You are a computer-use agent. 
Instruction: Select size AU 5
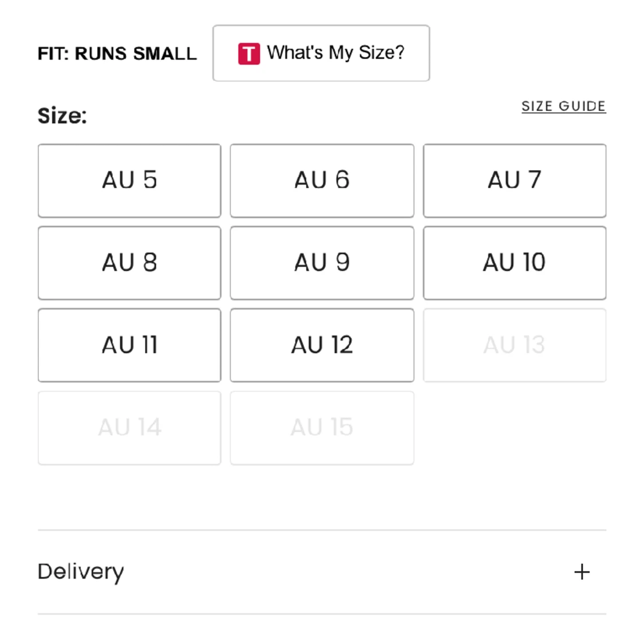(129, 181)
